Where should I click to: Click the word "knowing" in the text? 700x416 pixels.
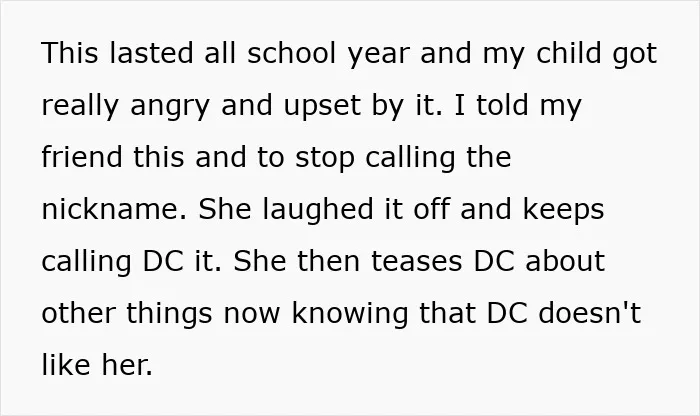coord(350,315)
